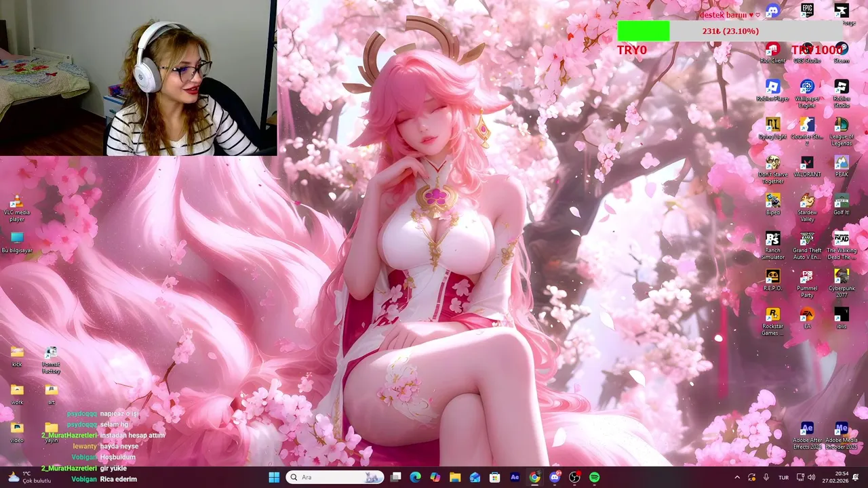The image size is (868, 488).
Task: Switch to OBS Studio in the taskbar
Action: click(x=574, y=477)
